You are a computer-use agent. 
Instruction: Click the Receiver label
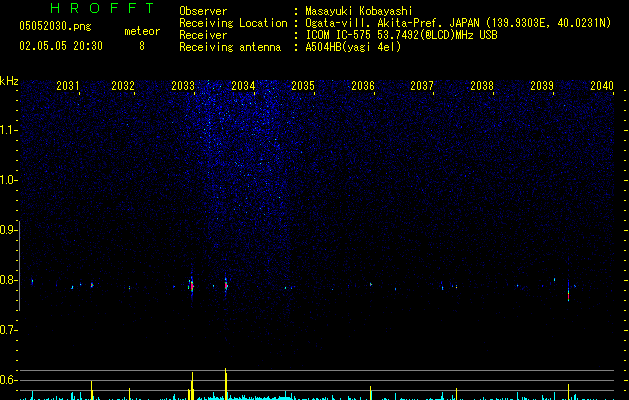tap(203, 35)
